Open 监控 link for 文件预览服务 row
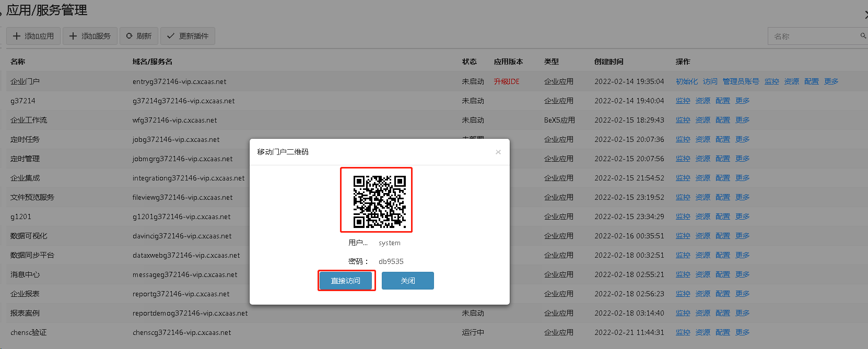868x349 pixels. (683, 197)
